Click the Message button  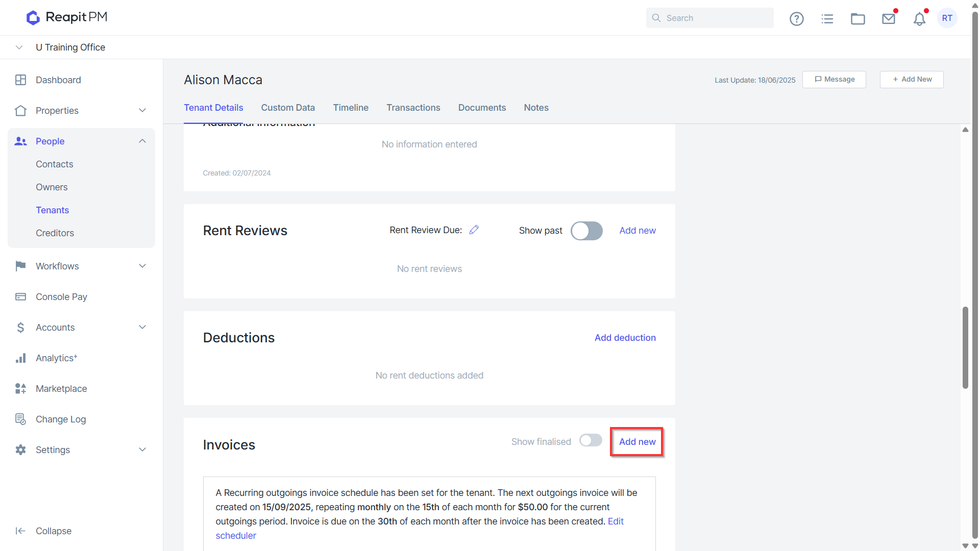(x=834, y=80)
